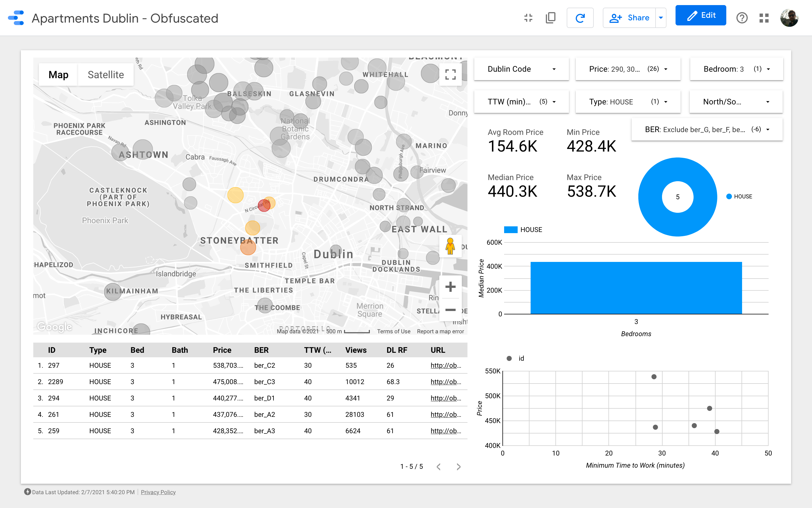812x508 pixels.
Task: Open the TTW (min) filter dropdown
Action: 521,102
